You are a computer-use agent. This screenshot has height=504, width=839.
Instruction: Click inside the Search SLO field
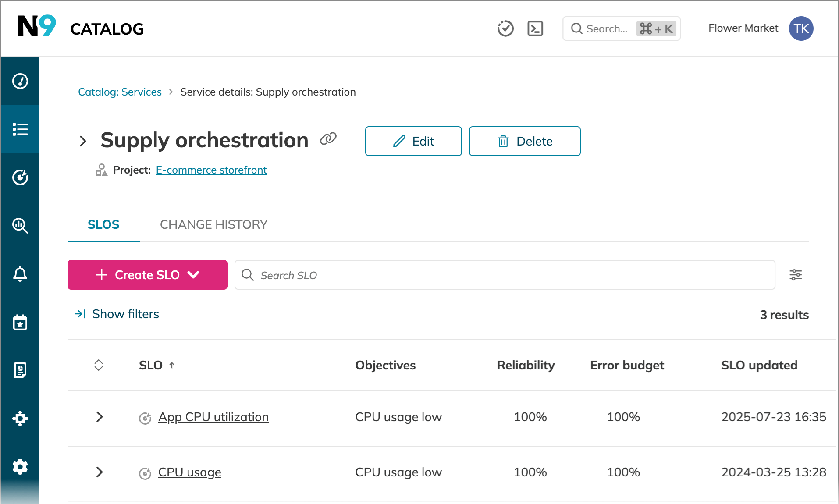[504, 275]
